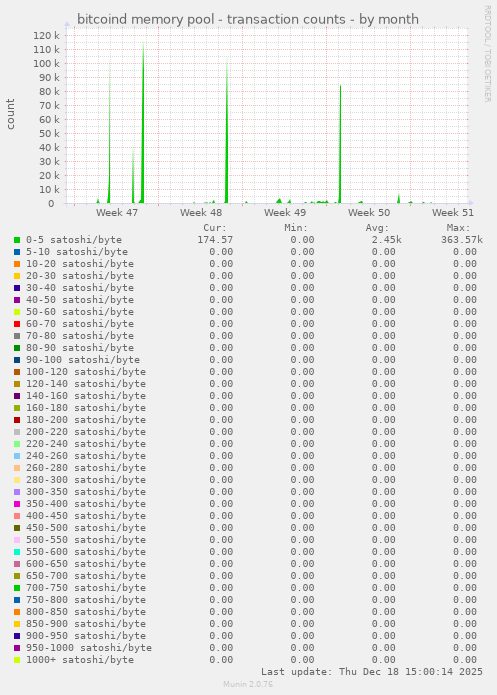Click the 5-10 satoshi/byte blue legend swatch

(17, 252)
